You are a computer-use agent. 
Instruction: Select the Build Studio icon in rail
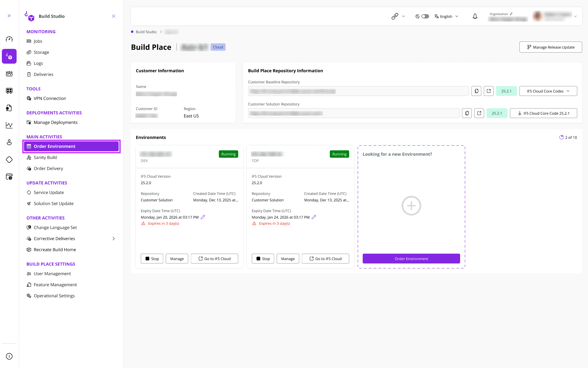click(9, 56)
